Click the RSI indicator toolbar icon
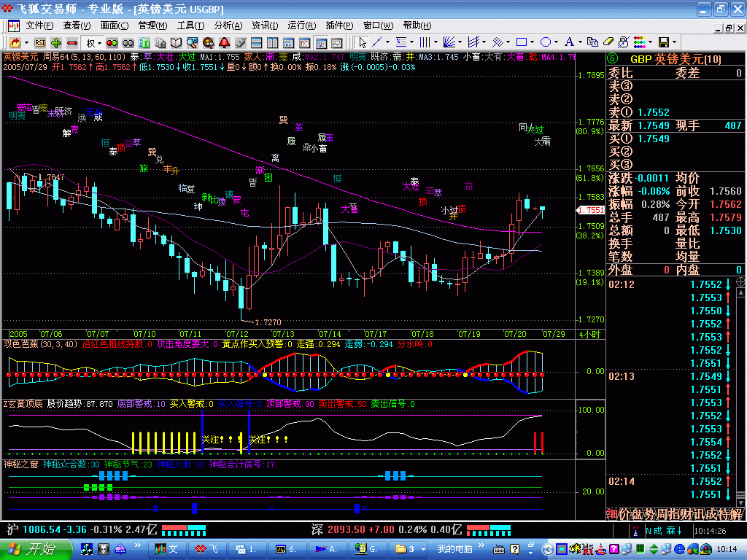The height and width of the screenshot is (560, 747). coord(39,42)
